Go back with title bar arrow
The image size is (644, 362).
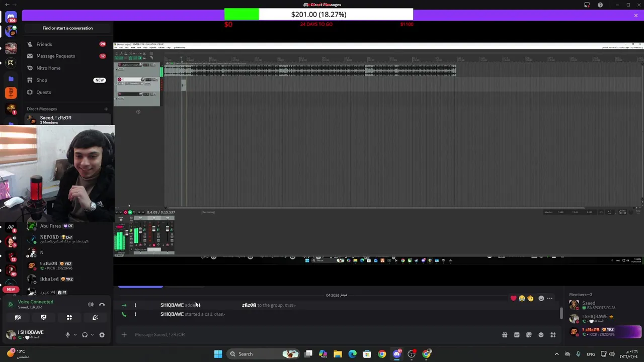pos(7,5)
